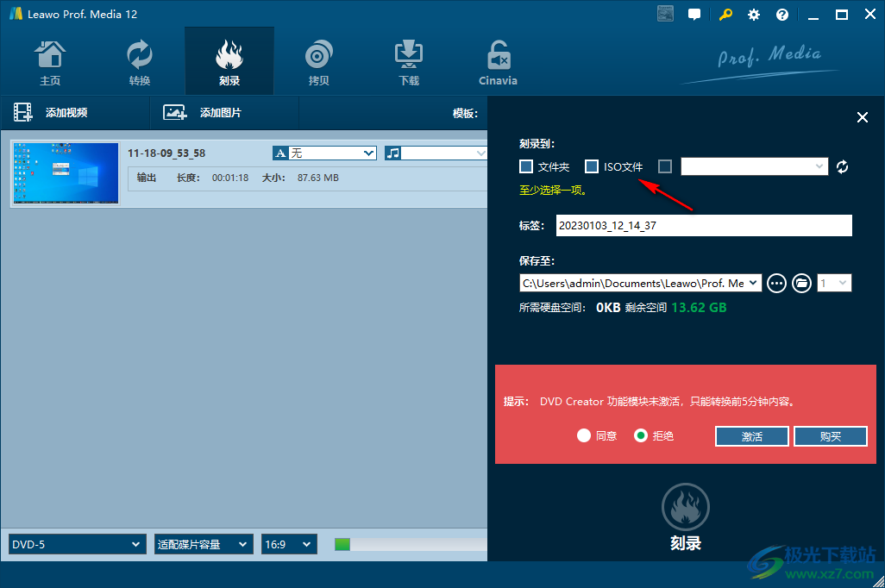Go to the 下载 download tab

click(x=409, y=62)
